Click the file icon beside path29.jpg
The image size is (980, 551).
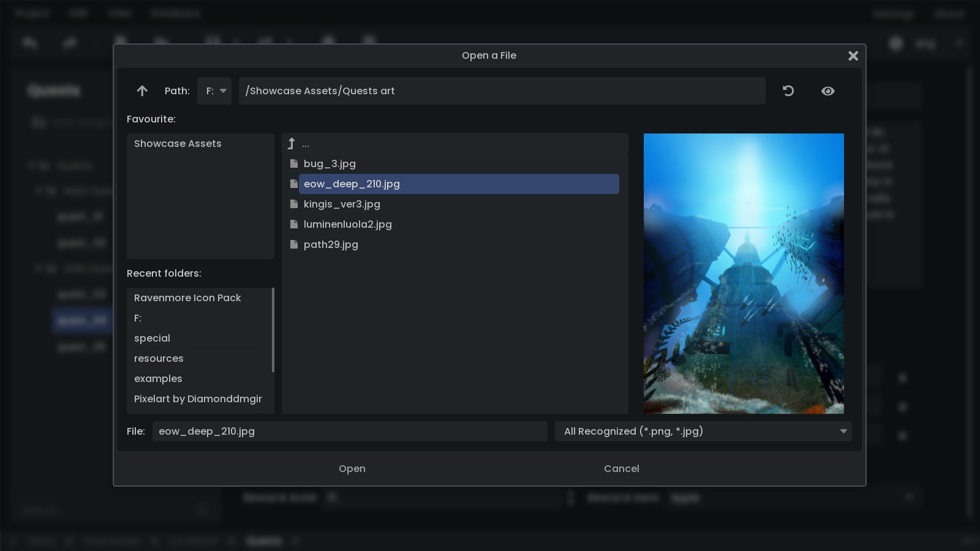294,244
